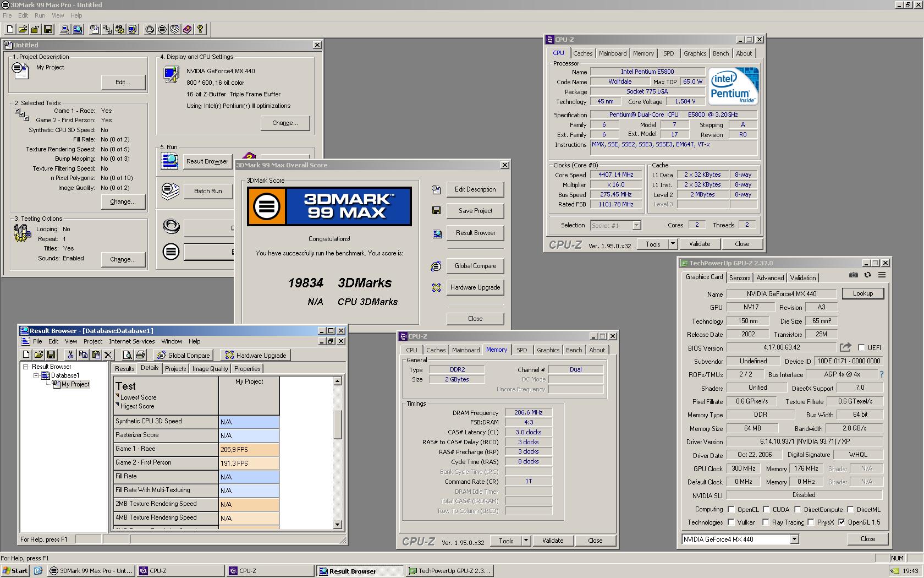This screenshot has height=578, width=924.
Task: Click Selected Tests checkmarks icon in 3DMark toolbar
Action: click(107, 29)
